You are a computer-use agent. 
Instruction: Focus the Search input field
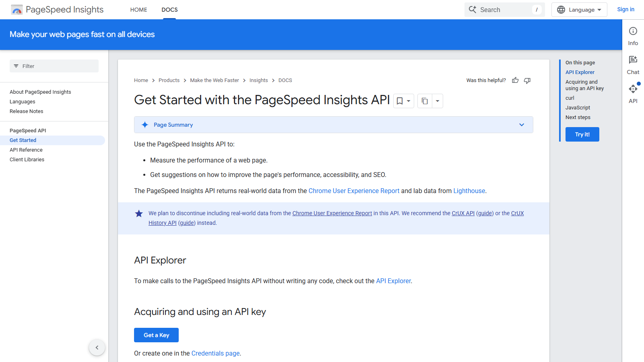pos(505,10)
